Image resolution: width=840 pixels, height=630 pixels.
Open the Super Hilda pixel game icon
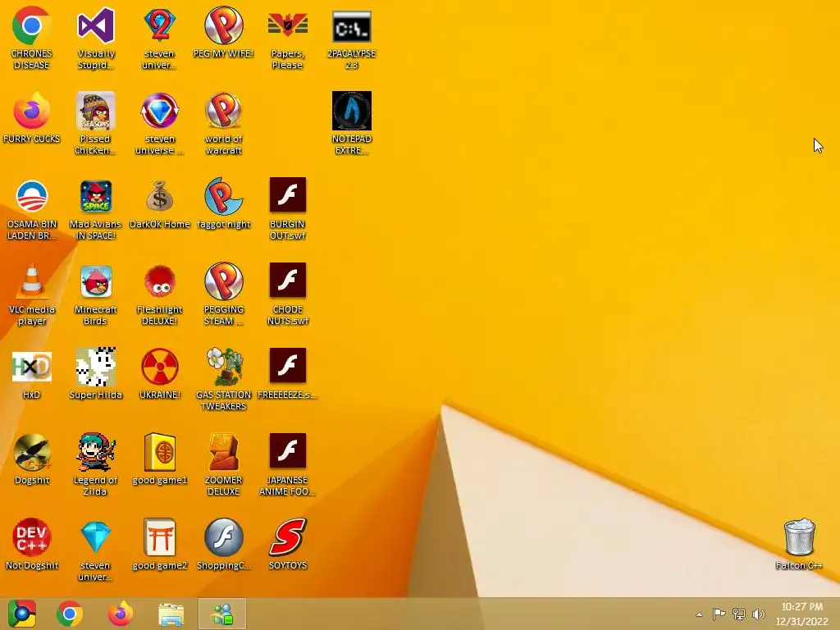[x=96, y=367]
